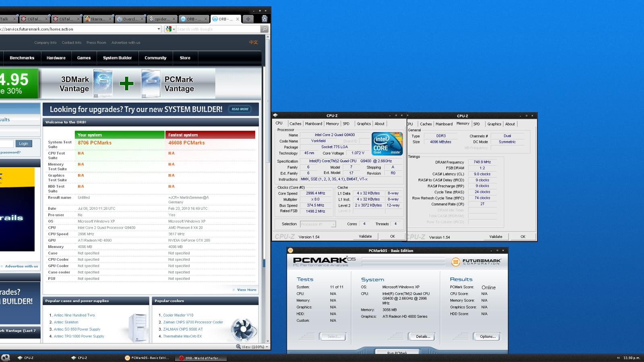Expand hidden system tray icons arrows
This screenshot has width=644, height=362.
(x=618, y=358)
